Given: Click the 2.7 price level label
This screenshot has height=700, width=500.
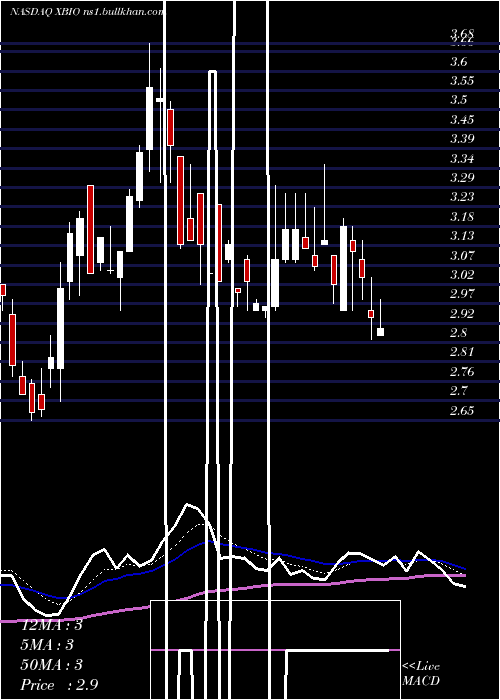Looking at the screenshot, I should 459,391.
